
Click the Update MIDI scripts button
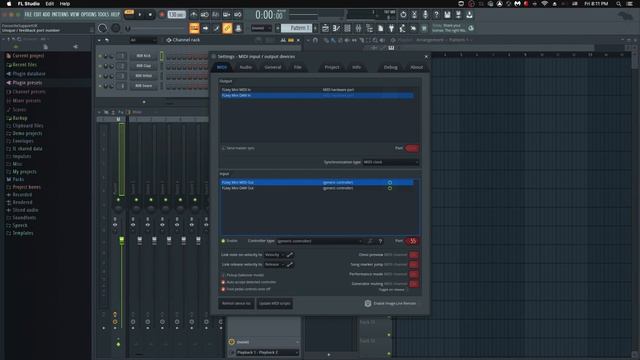point(275,304)
